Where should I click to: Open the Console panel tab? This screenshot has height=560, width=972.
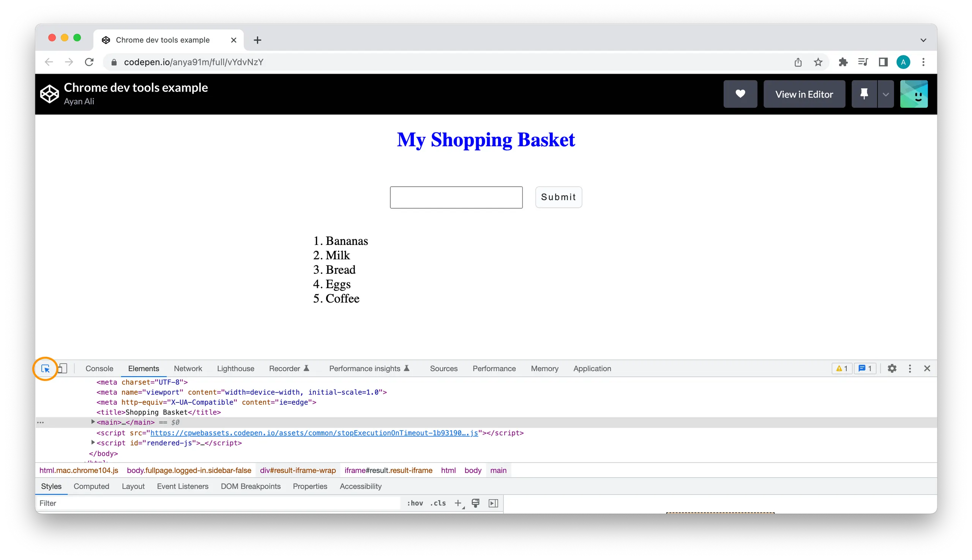point(99,368)
